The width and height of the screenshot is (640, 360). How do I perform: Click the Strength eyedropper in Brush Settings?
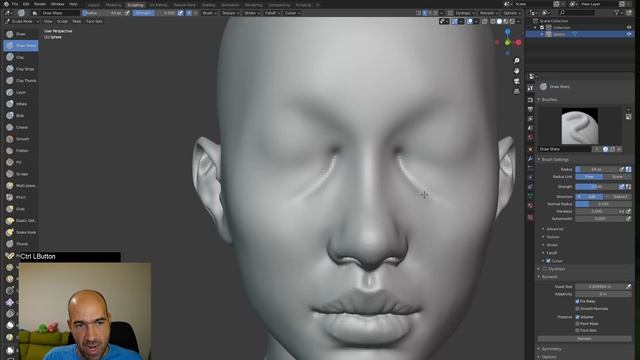(622, 187)
